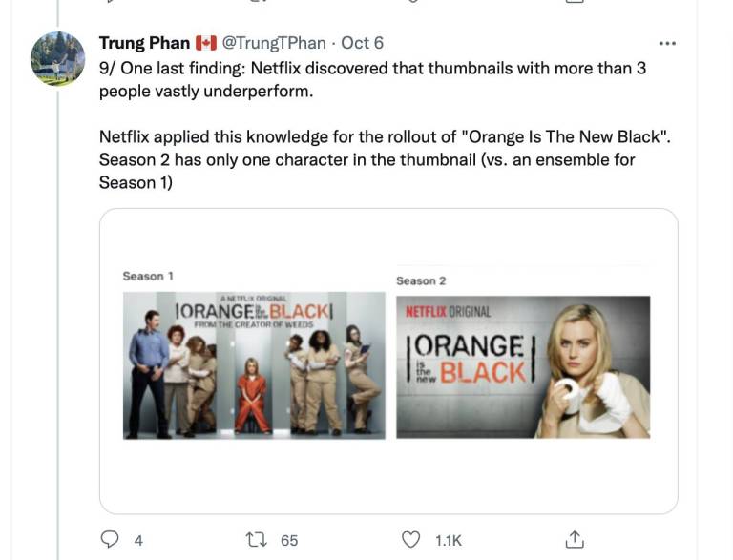This screenshot has width=733, height=560.
Task: Click the Season 1 label in image
Action: 148,276
